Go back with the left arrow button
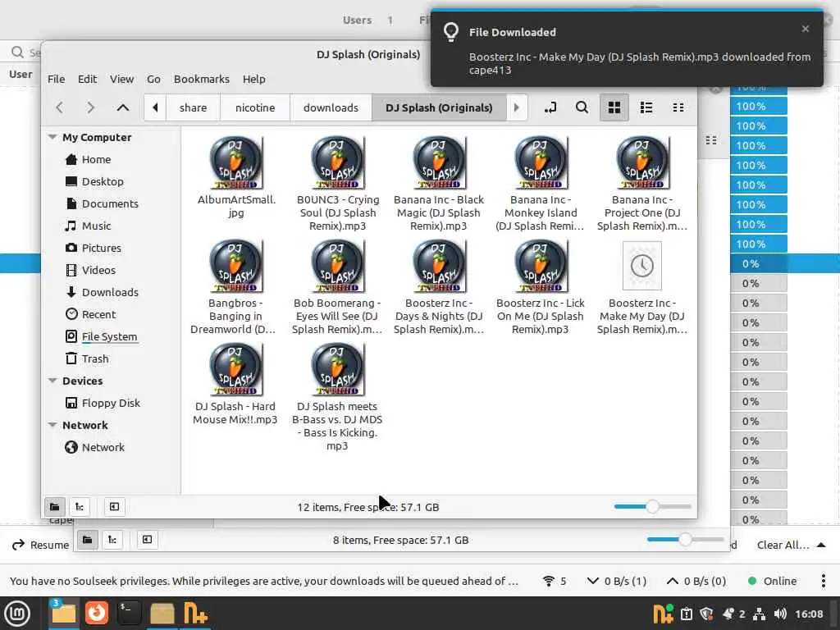The image size is (840, 630). tap(59, 107)
